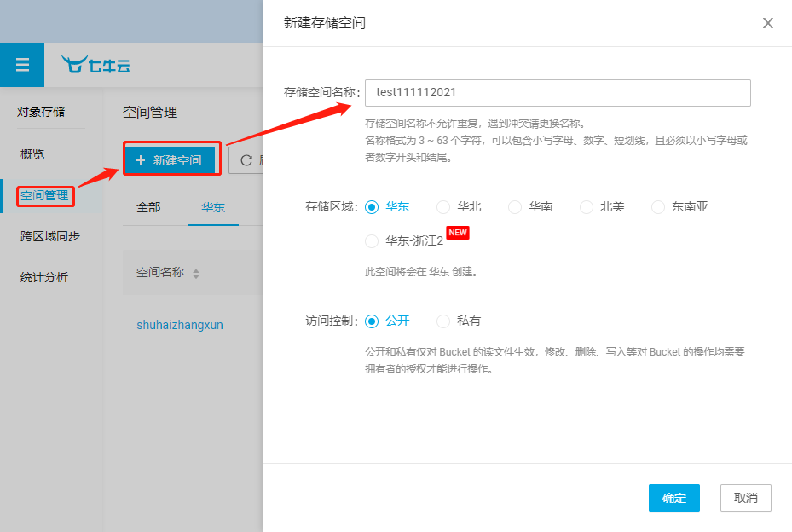Viewport: 792px width, 532px height.
Task: Switch to the 华东 tab
Action: tap(212, 206)
